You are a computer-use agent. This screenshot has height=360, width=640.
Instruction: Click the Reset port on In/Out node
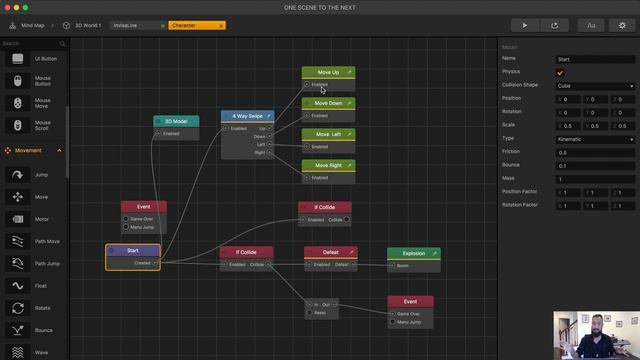[x=309, y=313]
